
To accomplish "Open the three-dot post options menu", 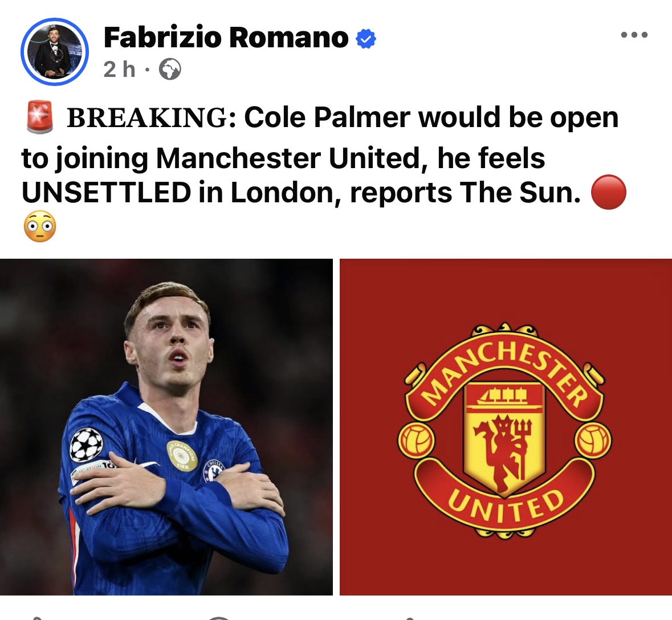I will coord(634,35).
